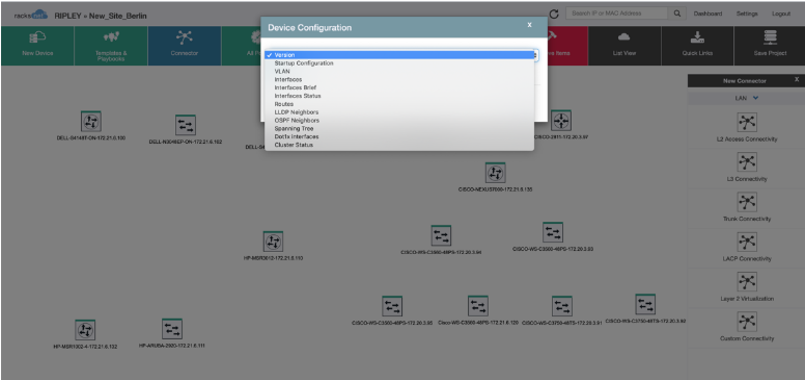
Task: Switch to List View
Action: click(x=625, y=46)
